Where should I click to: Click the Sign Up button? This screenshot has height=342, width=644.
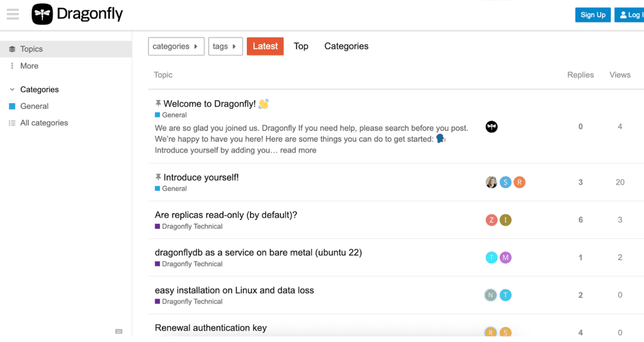click(x=593, y=15)
